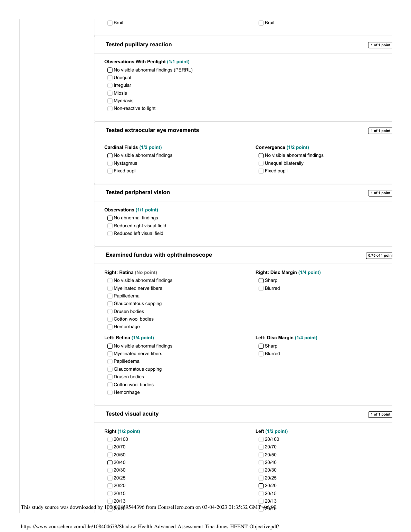Tick the Miosis checkbox
The width and height of the screenshot is (411, 532).
coord(110,93)
